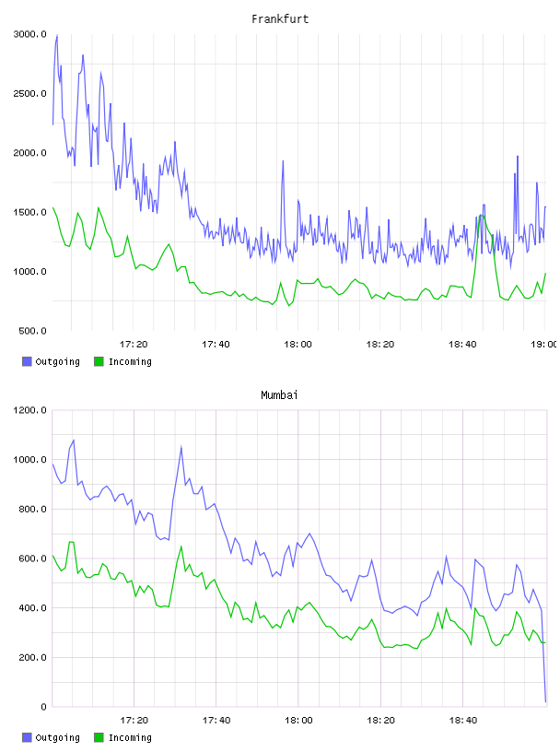Click the 1000.0 y-axis label on Mumbai
The height and width of the screenshot is (752, 560).
pos(29,460)
